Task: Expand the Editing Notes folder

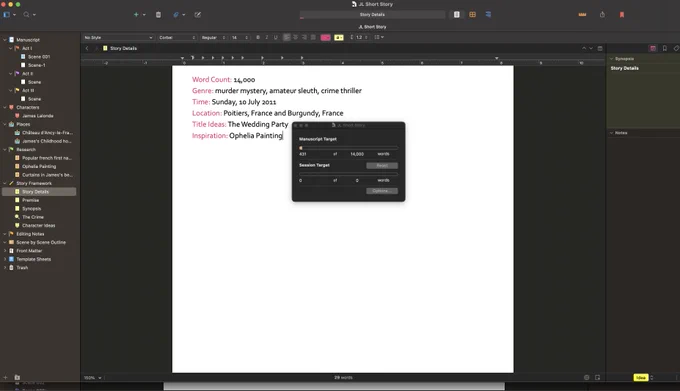Action: coord(5,234)
